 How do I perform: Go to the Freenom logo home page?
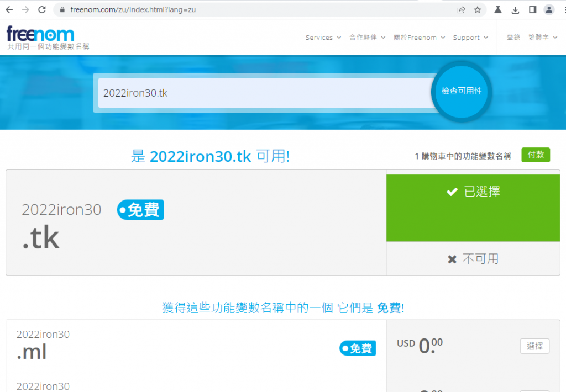tap(40, 34)
